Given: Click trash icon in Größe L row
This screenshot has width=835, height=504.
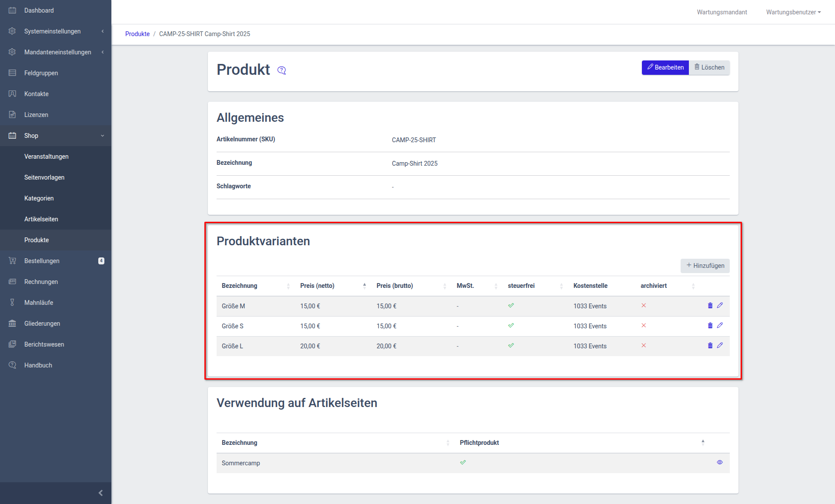Looking at the screenshot, I should pos(710,346).
